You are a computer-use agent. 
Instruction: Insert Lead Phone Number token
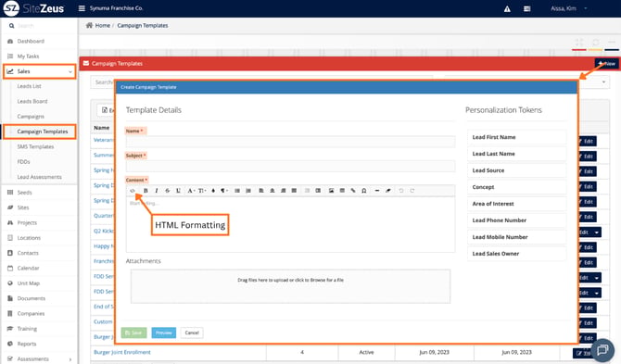point(516,220)
